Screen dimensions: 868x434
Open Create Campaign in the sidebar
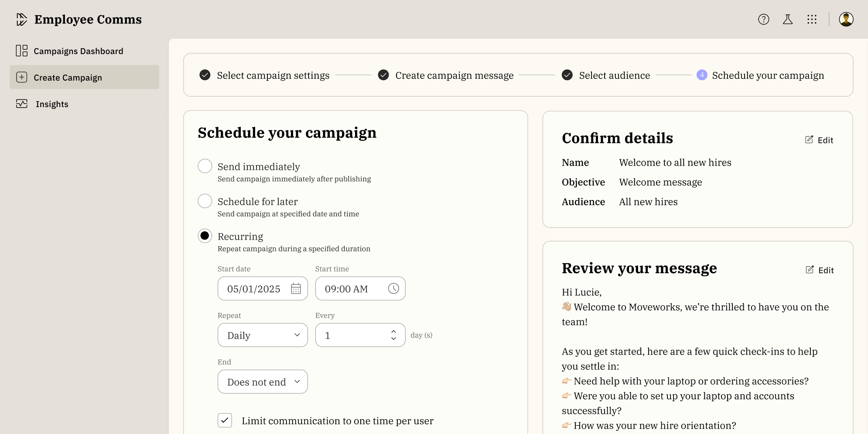[x=68, y=78]
